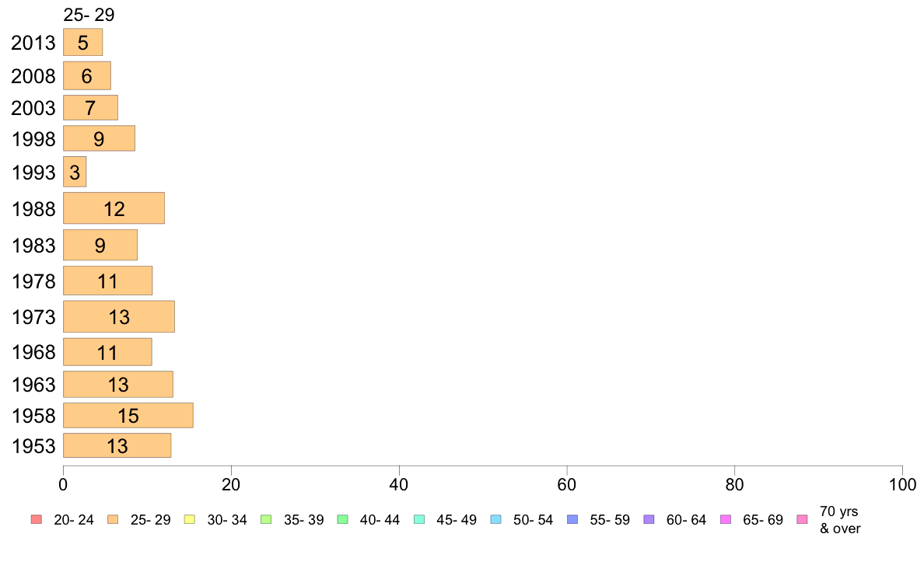Click the 100 tick on the x-axis
The height and width of the screenshot is (572, 924).
point(902,485)
